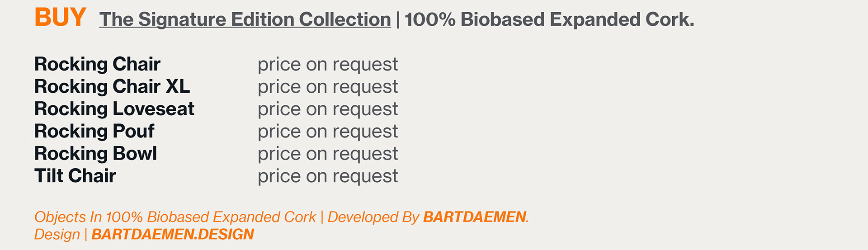Open the bold BARTDAEMEN developer name
Image resolution: width=868 pixels, height=250 pixels.
pos(475,217)
